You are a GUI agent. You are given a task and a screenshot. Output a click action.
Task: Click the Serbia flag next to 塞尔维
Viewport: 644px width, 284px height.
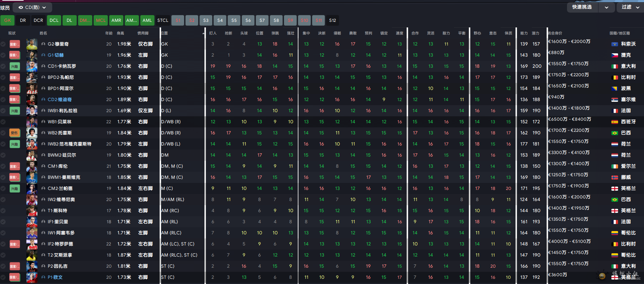[x=615, y=100]
